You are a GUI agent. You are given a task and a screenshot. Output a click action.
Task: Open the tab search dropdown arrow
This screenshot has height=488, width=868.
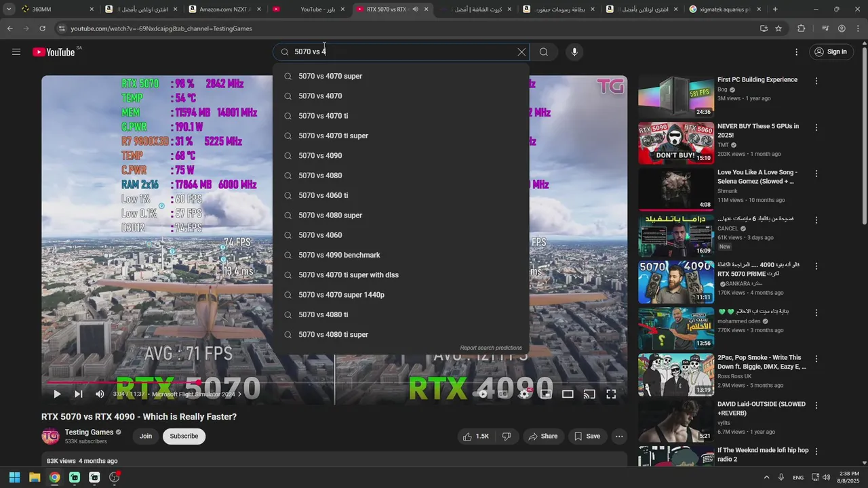point(8,9)
